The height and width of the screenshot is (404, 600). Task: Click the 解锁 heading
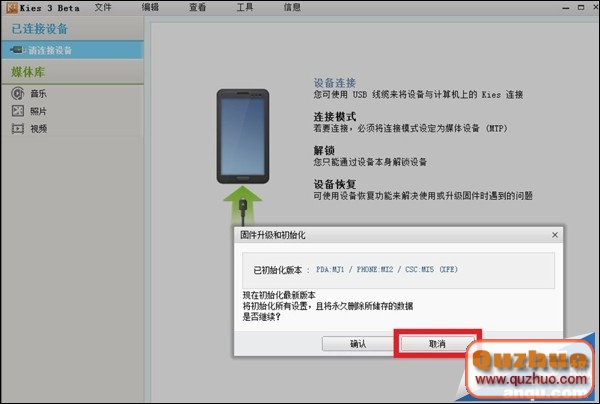(x=324, y=150)
